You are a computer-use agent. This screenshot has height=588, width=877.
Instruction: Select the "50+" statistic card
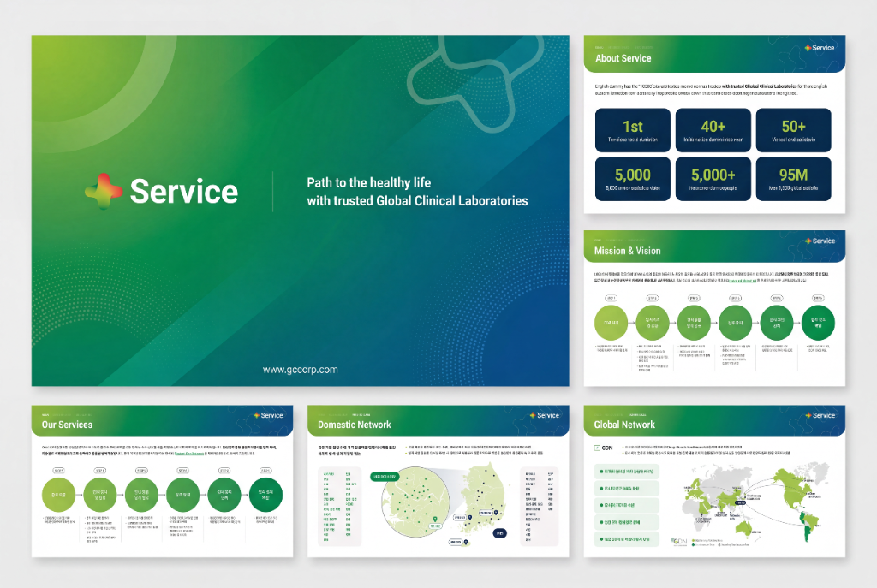point(793,131)
